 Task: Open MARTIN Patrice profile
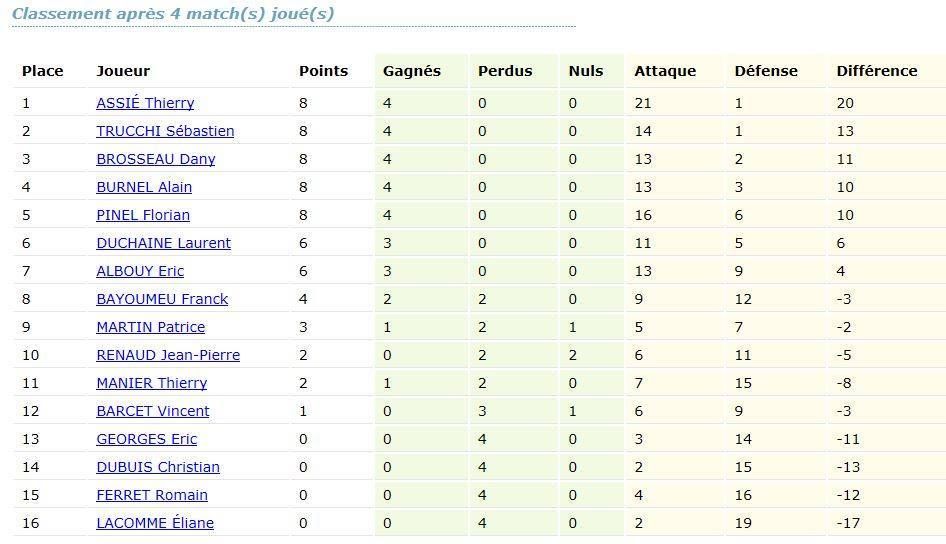coord(150,327)
